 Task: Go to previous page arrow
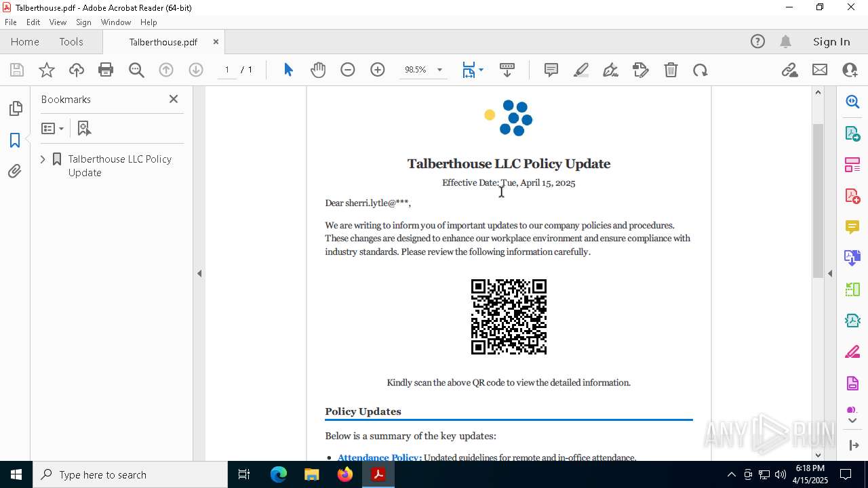(x=166, y=70)
